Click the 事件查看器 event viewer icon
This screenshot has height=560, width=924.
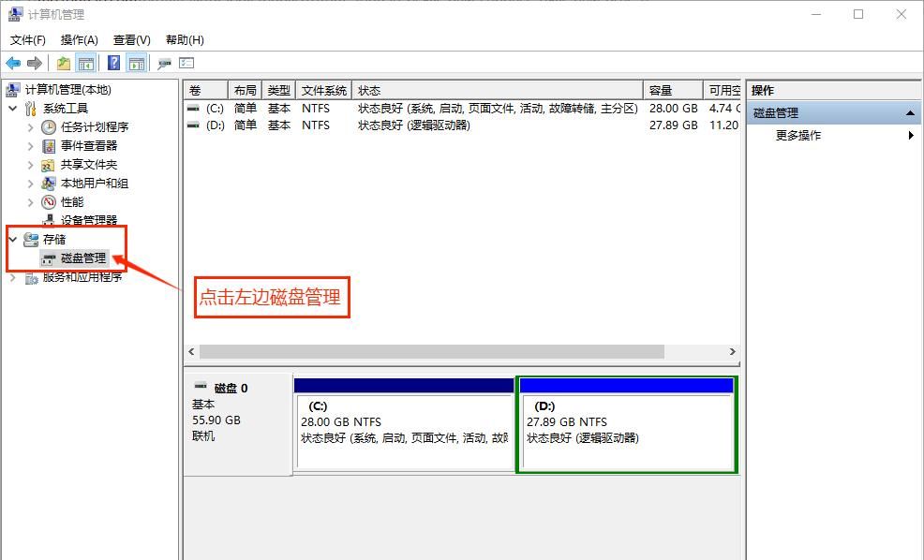click(48, 145)
